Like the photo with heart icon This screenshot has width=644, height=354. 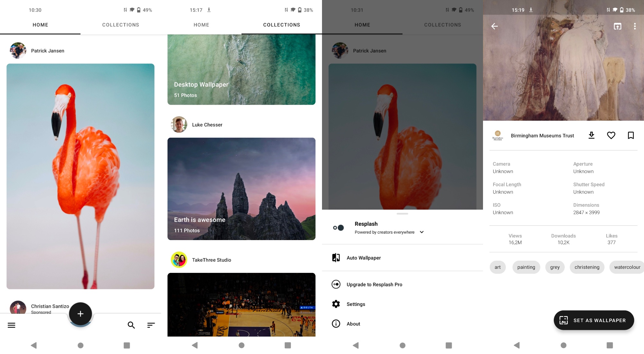[611, 135]
